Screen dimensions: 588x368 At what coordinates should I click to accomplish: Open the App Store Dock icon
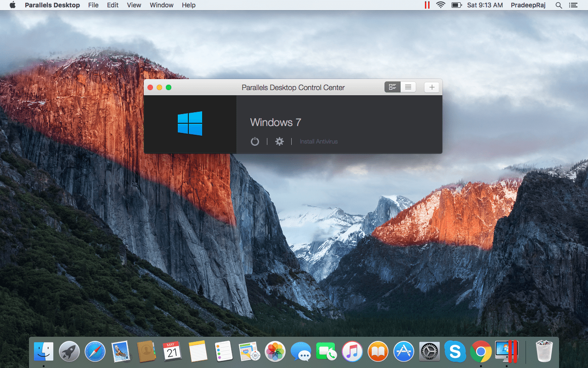click(404, 352)
